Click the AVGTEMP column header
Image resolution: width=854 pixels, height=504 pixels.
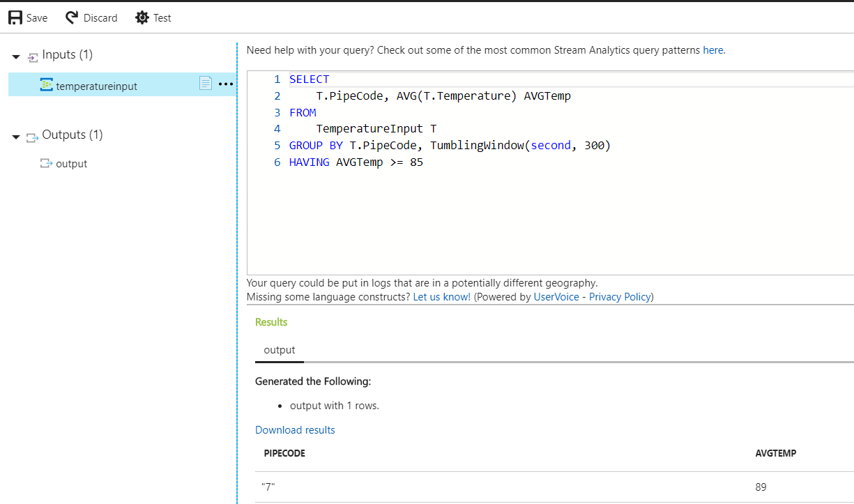tap(776, 453)
